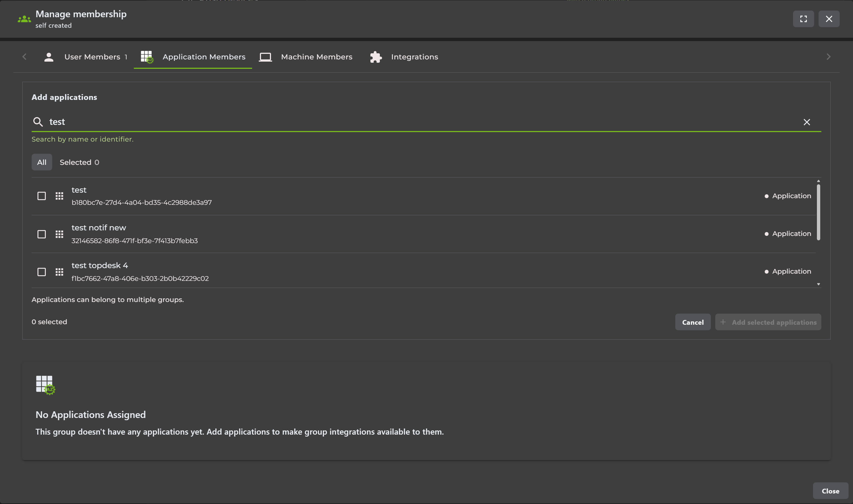
Task: Click the list scroll down arrow
Action: click(818, 284)
